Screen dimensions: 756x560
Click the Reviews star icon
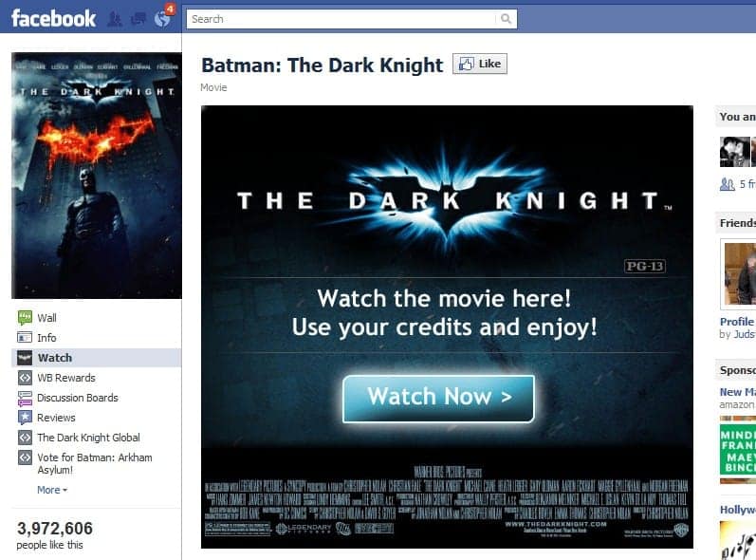tap(25, 418)
